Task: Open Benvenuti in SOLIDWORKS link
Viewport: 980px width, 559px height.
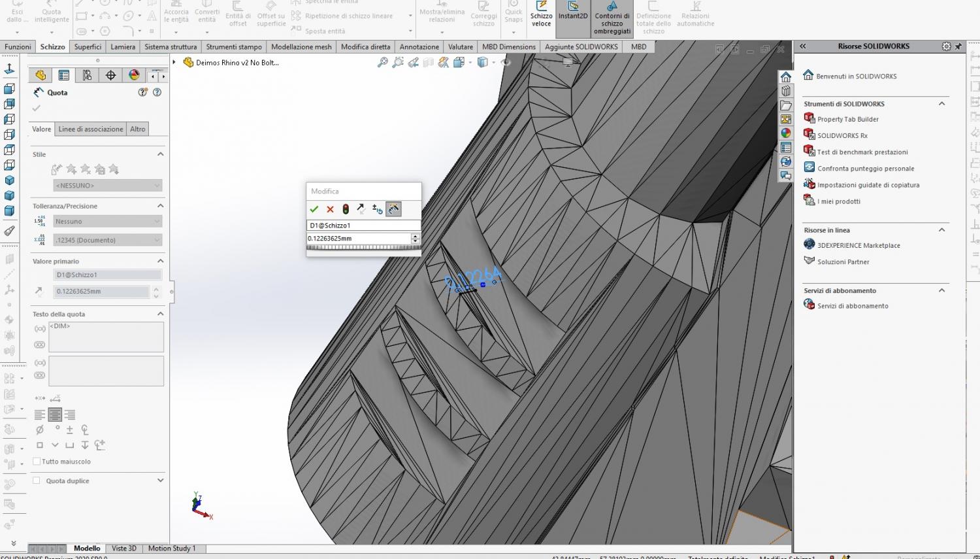Action: [x=856, y=76]
